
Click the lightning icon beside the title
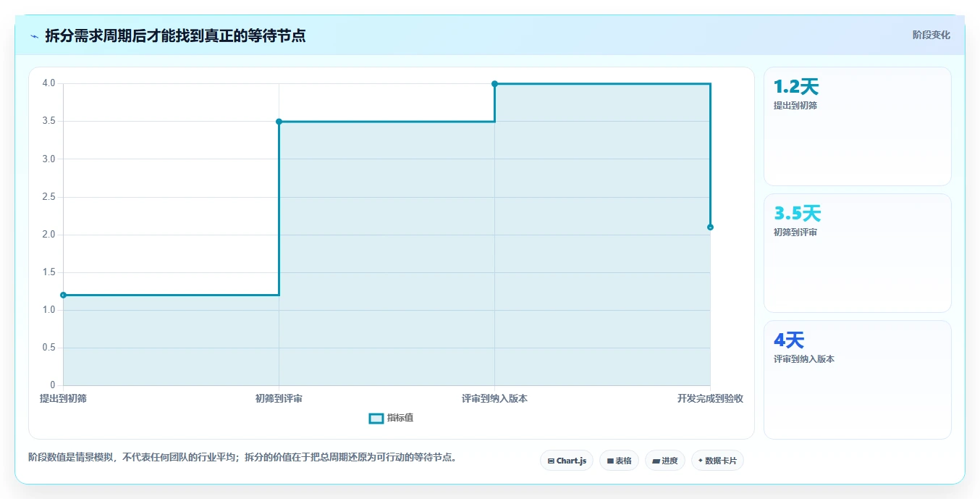click(35, 36)
